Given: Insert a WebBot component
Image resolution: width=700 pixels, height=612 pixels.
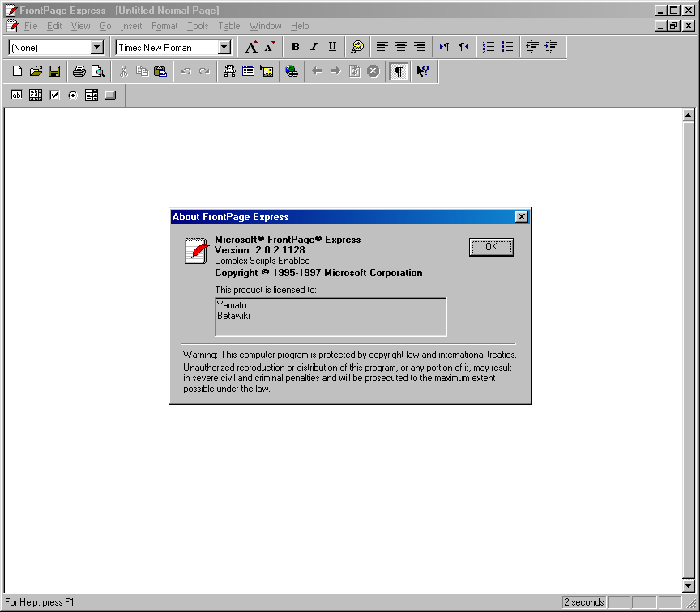Looking at the screenshot, I should (x=229, y=71).
